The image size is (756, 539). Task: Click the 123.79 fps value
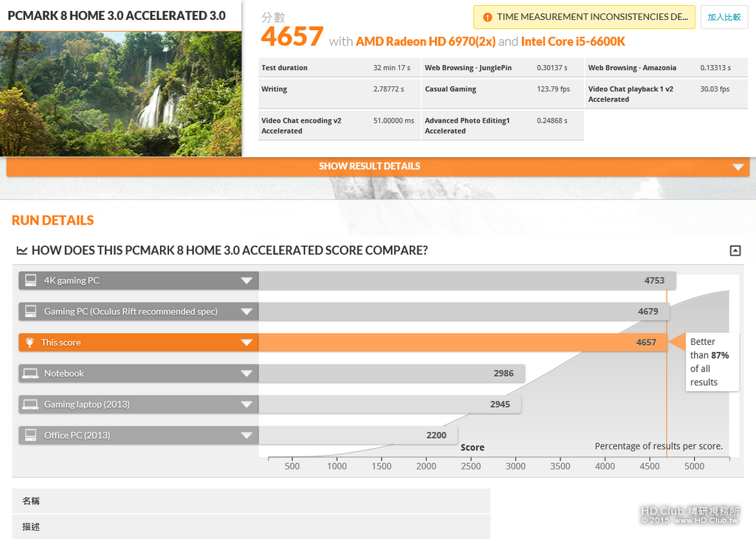(554, 89)
